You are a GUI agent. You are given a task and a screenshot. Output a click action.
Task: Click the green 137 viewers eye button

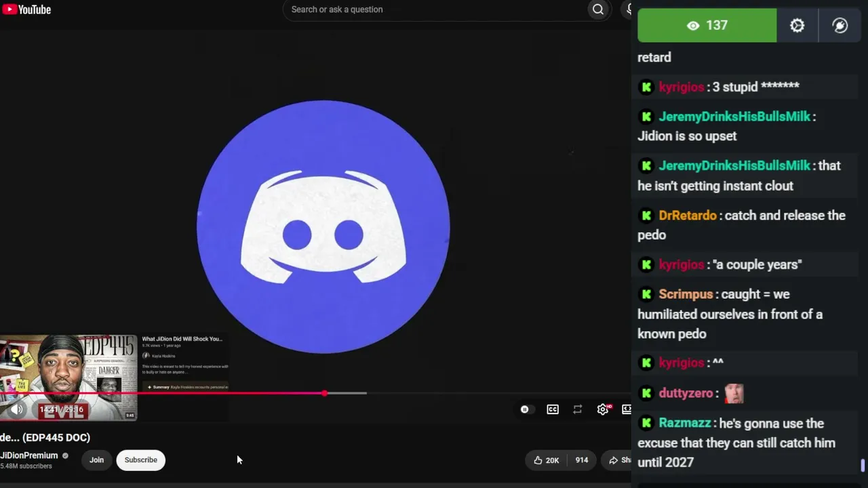coord(707,26)
